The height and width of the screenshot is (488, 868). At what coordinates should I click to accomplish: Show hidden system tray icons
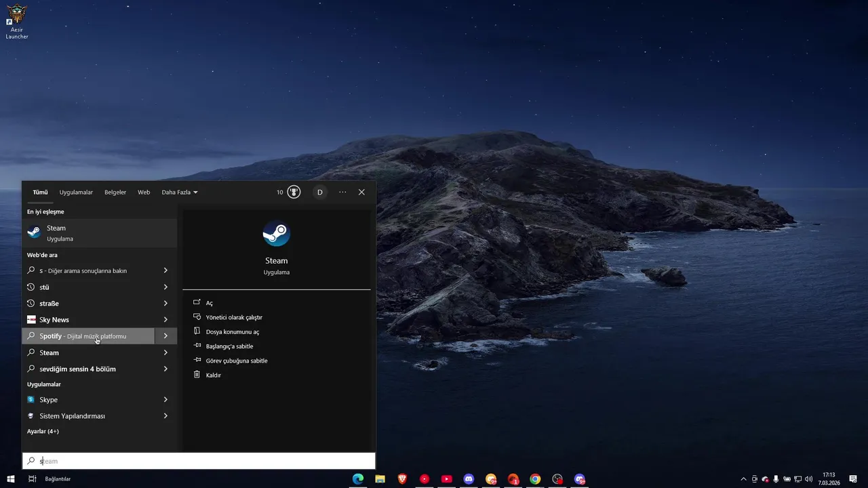click(743, 479)
